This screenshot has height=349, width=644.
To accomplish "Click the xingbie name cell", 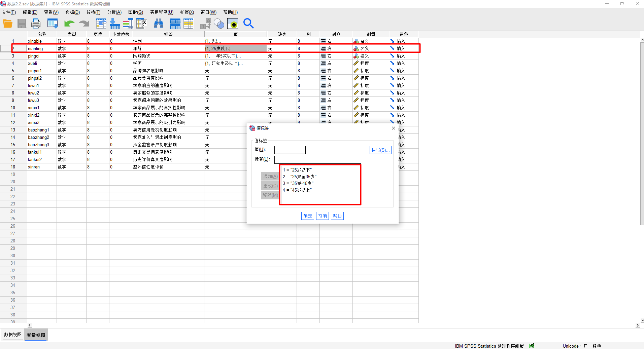I will pyautogui.click(x=42, y=41).
